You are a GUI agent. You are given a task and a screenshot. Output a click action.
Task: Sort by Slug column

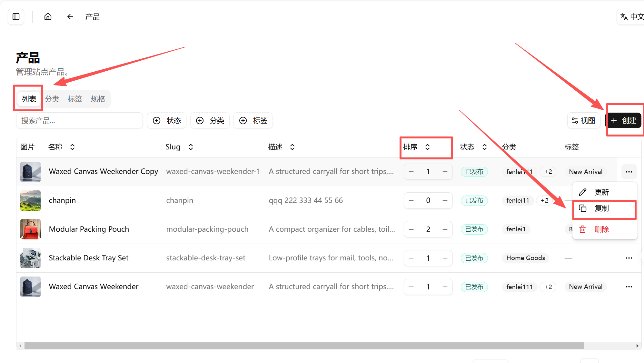point(179,147)
